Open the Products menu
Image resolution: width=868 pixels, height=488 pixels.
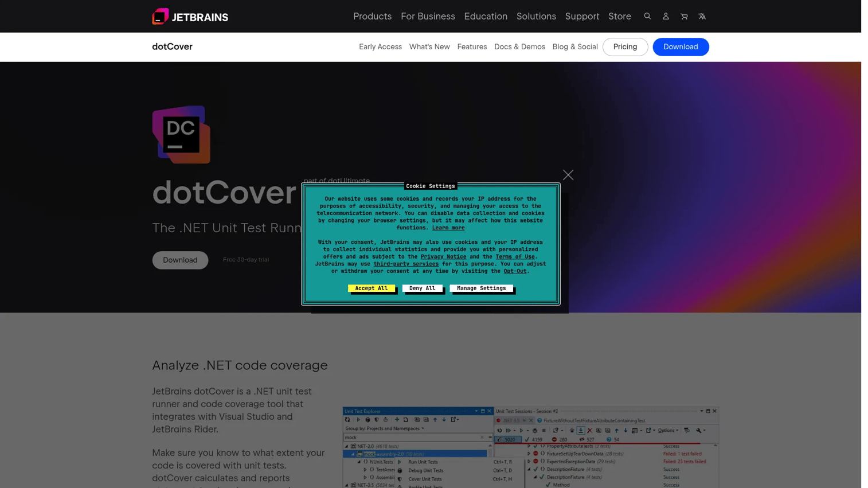(372, 16)
